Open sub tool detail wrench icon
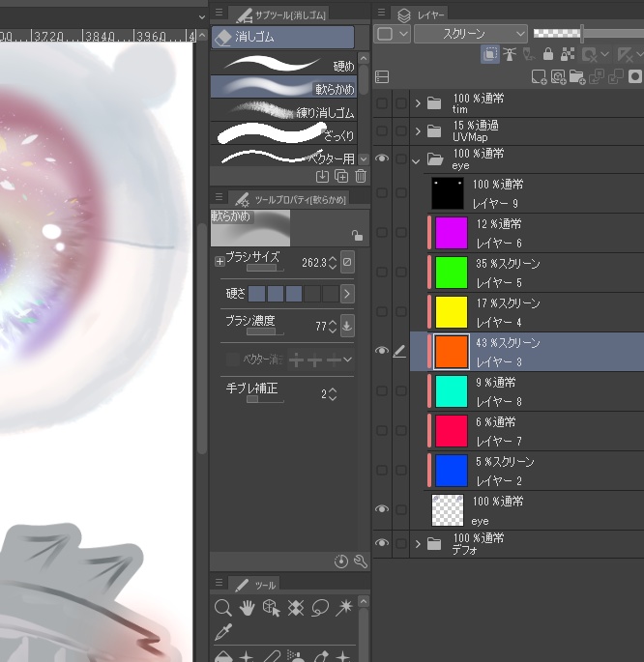 coord(361,561)
